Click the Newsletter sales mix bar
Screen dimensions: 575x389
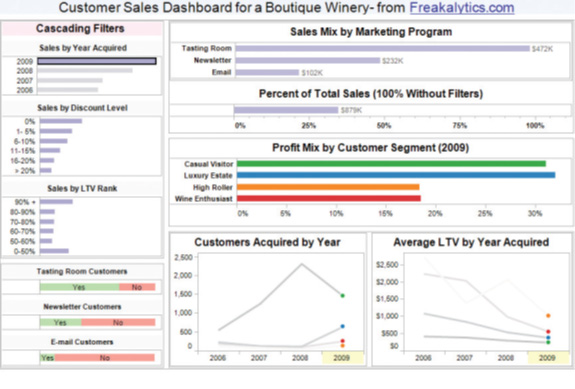308,60
